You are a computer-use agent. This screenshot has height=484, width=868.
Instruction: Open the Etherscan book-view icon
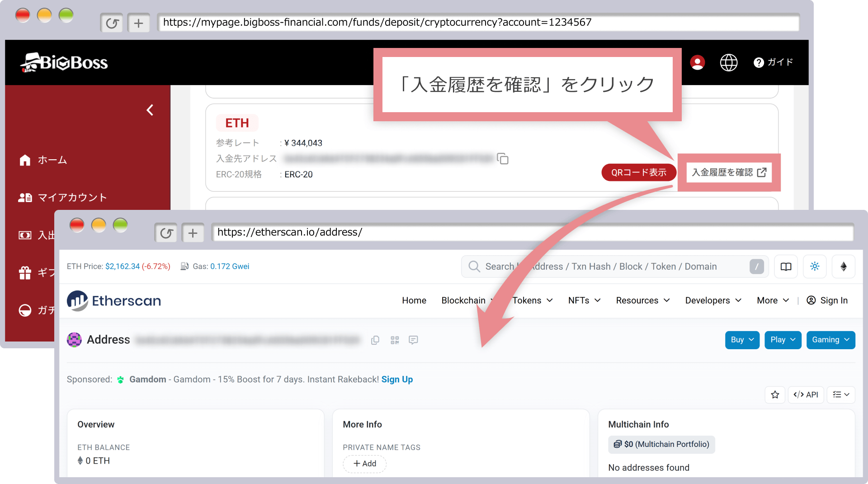point(786,266)
